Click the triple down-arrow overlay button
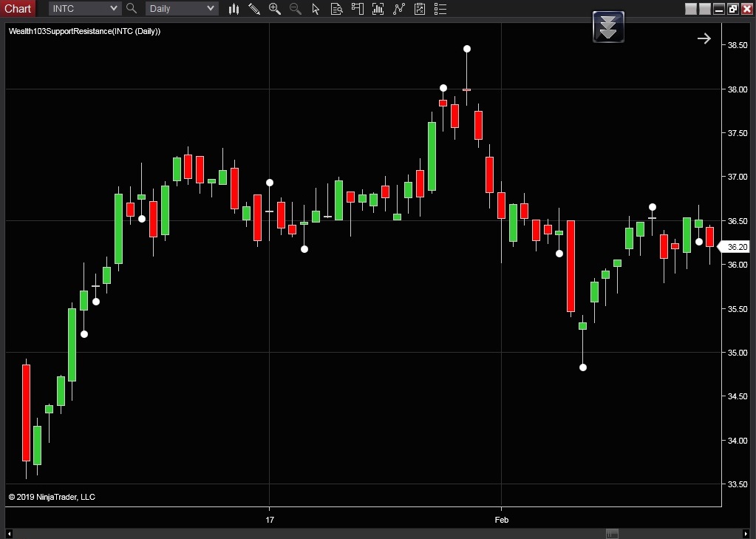 (x=608, y=27)
